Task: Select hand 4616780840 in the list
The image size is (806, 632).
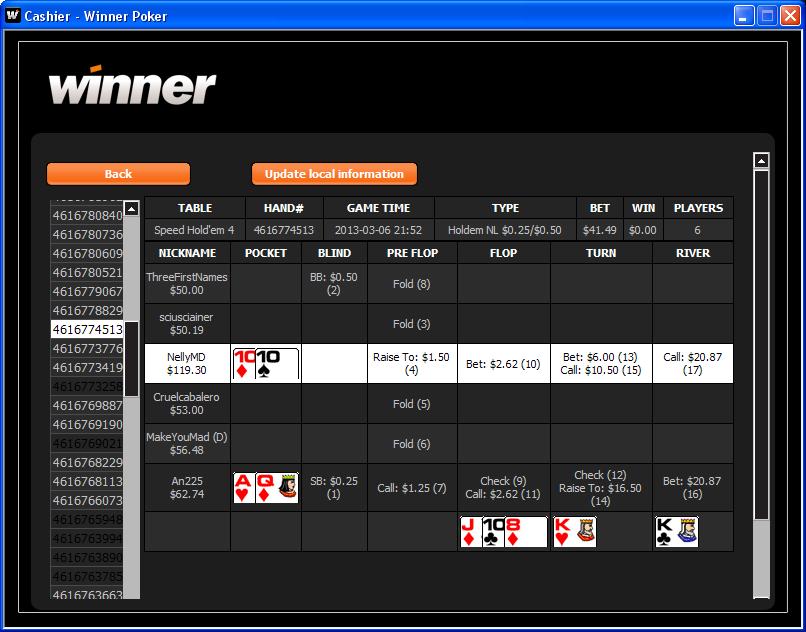Action: pyautogui.click(x=87, y=215)
